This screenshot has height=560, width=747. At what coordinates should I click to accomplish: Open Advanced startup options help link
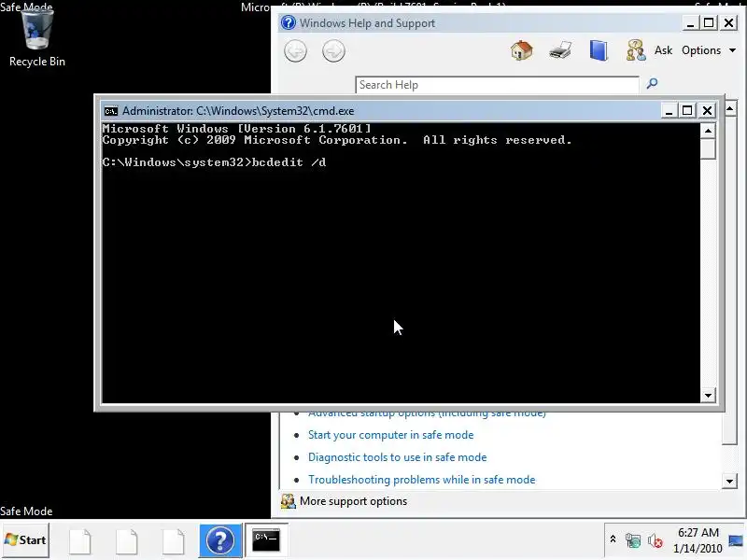(427, 413)
